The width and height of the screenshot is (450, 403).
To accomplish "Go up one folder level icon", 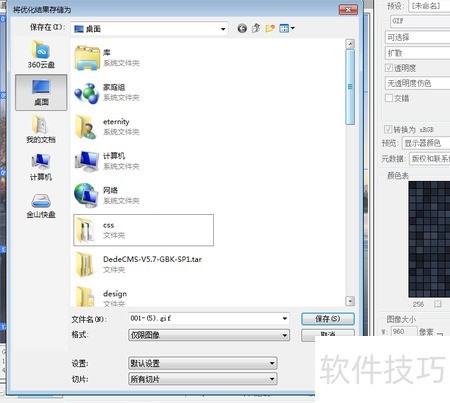I will coord(256,28).
